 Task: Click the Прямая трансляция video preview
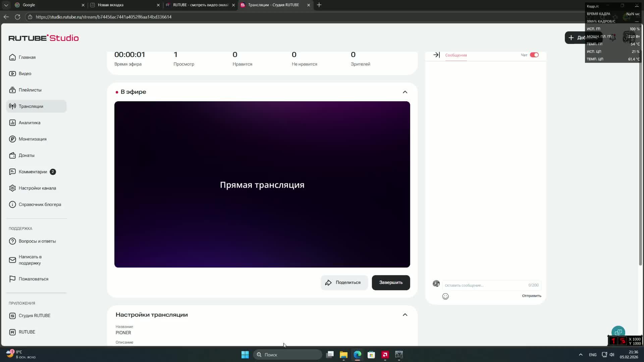pos(262,184)
